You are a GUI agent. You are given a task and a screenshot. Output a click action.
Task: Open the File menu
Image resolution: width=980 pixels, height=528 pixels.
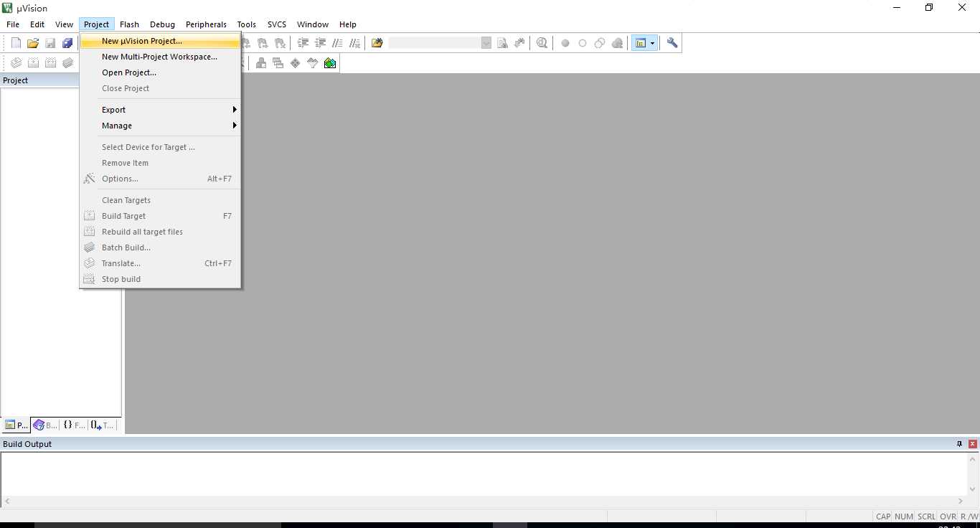pyautogui.click(x=13, y=24)
